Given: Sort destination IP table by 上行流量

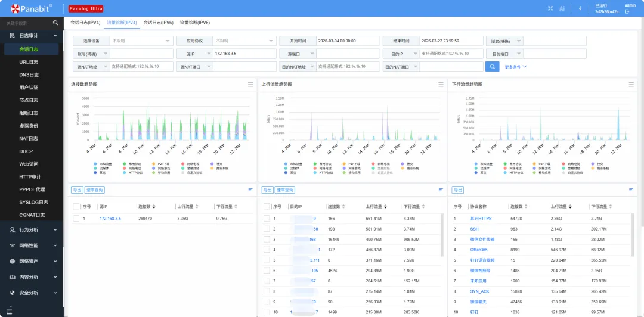Looking at the screenshot, I should click(x=385, y=207).
